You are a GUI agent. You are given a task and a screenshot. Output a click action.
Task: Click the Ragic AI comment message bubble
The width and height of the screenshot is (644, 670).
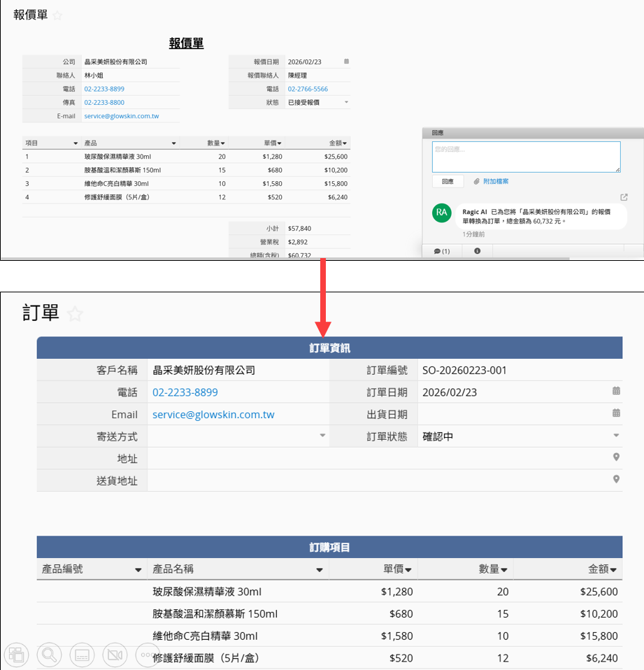[541, 217]
